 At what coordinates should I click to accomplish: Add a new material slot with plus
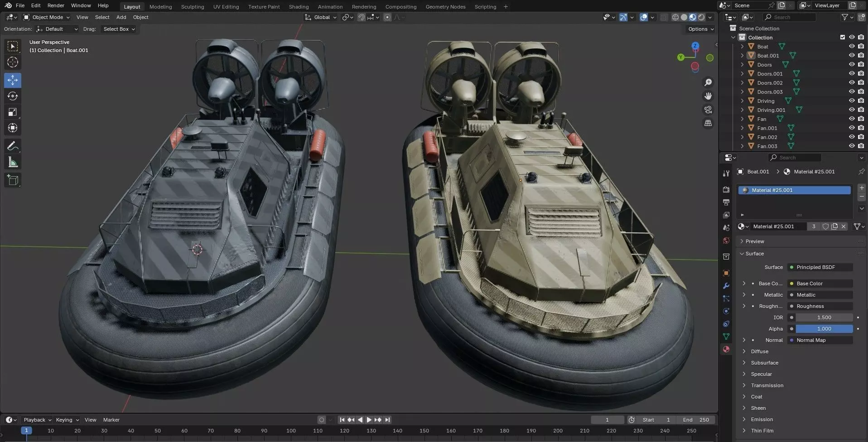862,188
